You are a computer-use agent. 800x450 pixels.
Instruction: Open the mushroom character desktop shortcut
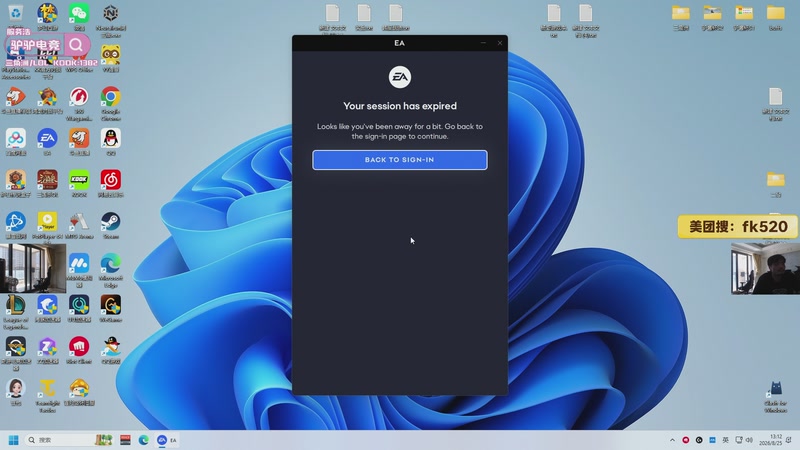(x=79, y=388)
